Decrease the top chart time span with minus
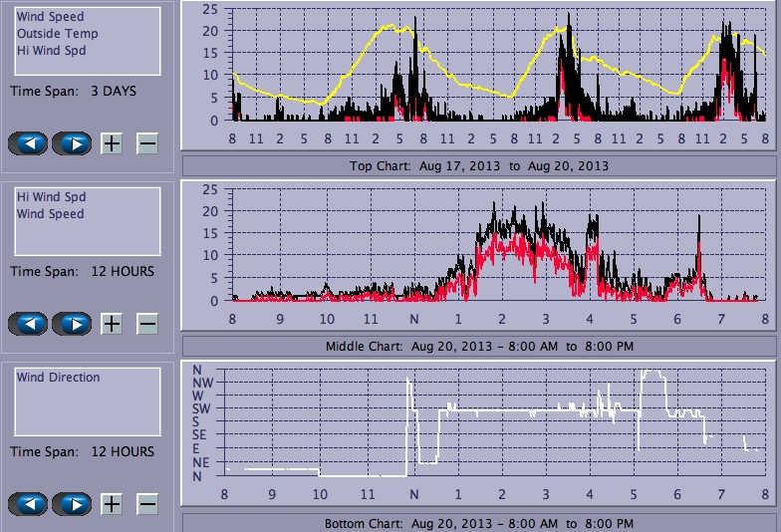The height and width of the screenshot is (532, 781). (x=146, y=143)
